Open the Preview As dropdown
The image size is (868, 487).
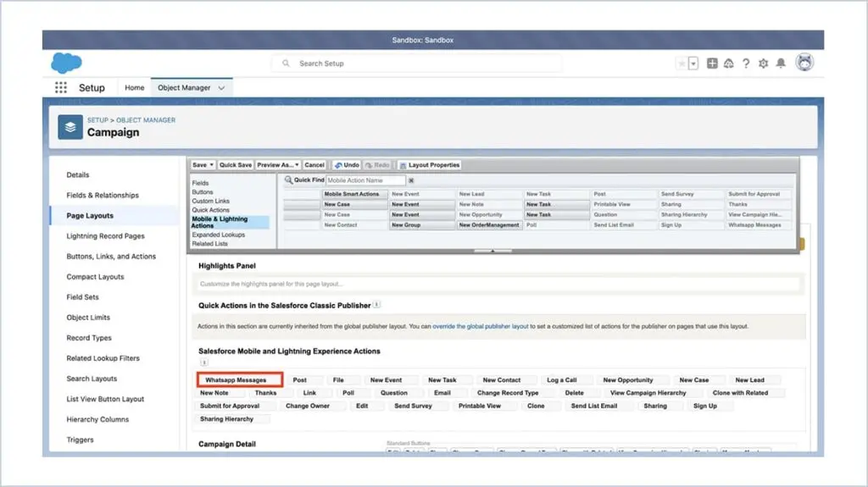pyautogui.click(x=278, y=165)
